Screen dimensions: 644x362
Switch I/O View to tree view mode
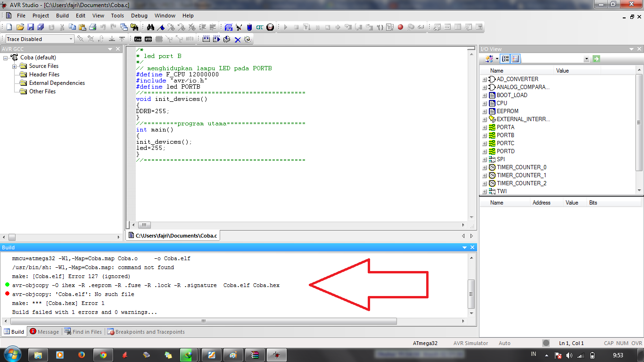click(505, 59)
